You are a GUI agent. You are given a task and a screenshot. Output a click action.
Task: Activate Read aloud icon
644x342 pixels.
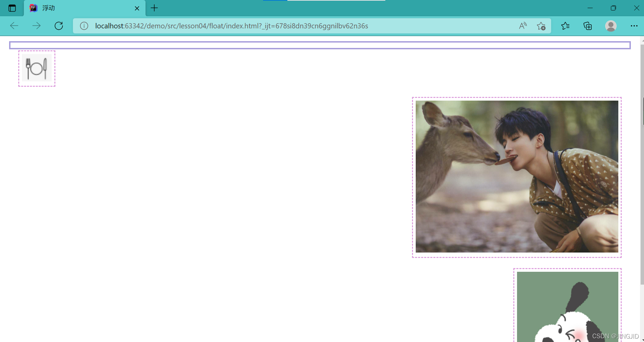coord(523,26)
